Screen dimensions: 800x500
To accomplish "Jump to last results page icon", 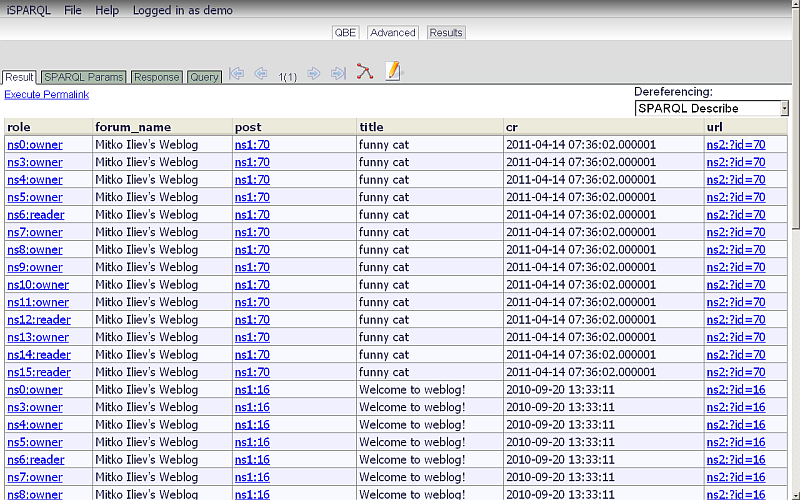I will (338, 73).
